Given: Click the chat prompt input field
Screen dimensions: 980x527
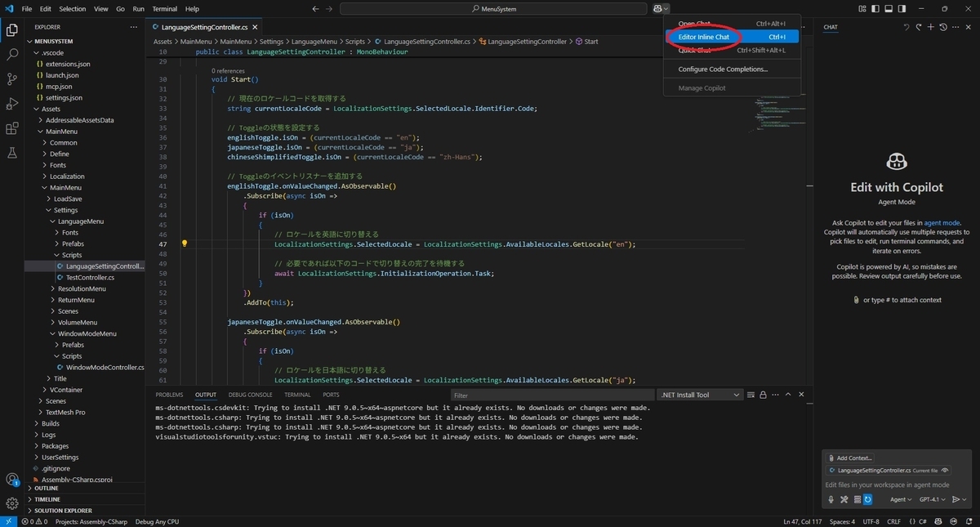Looking at the screenshot, I should pyautogui.click(x=896, y=485).
